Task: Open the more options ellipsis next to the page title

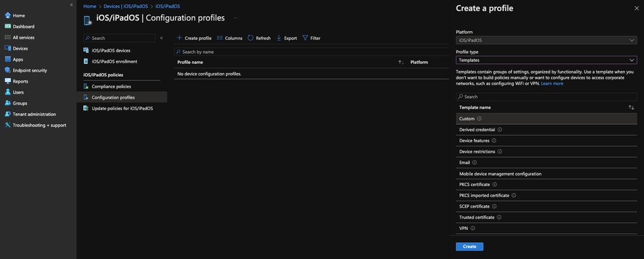Action: coord(235,18)
